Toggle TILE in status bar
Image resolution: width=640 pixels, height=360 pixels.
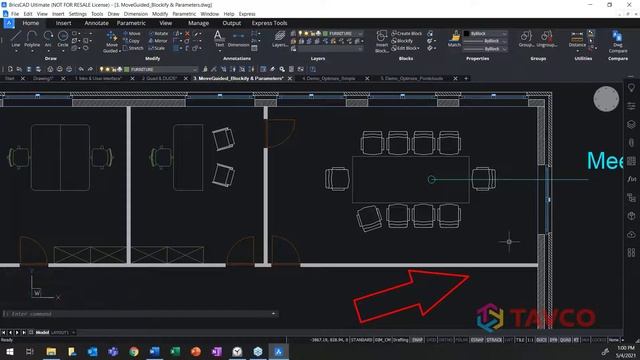pos(520,340)
